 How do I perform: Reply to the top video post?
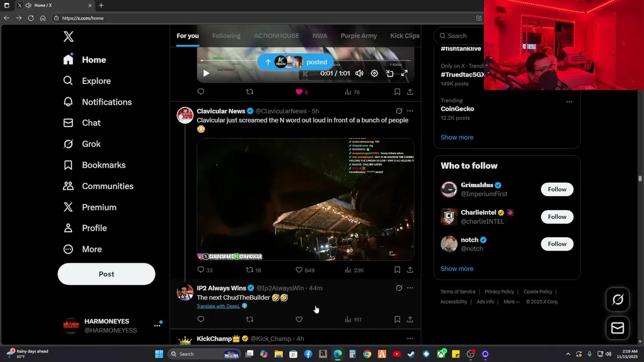point(201,92)
